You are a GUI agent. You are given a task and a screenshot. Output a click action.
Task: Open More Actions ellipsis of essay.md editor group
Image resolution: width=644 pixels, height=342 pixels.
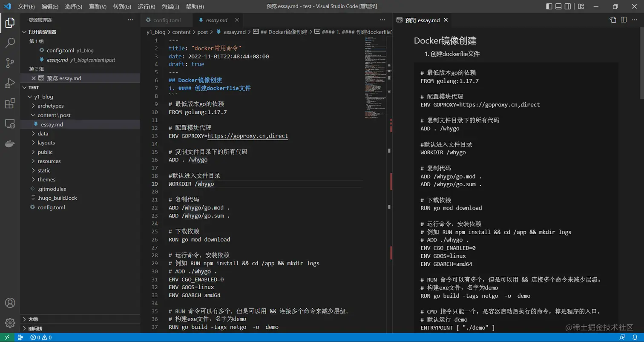point(383,20)
